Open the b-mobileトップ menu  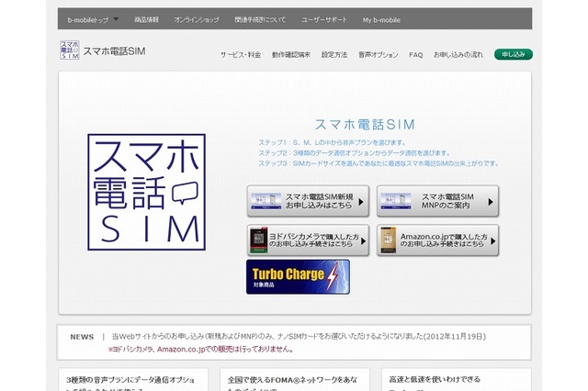pos(87,20)
